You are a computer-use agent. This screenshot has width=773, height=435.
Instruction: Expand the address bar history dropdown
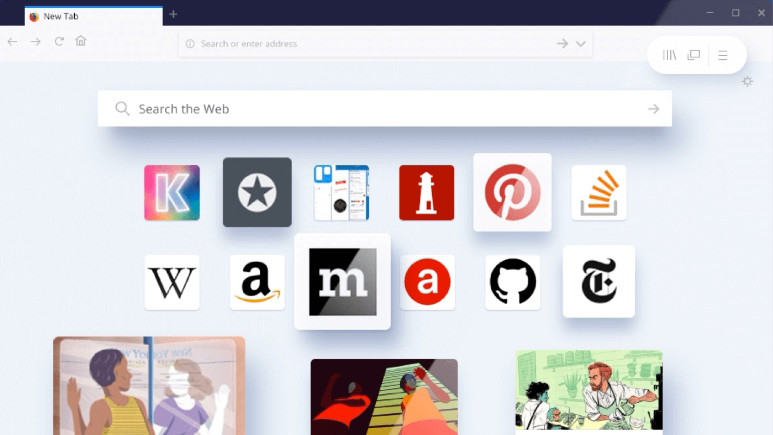(581, 44)
